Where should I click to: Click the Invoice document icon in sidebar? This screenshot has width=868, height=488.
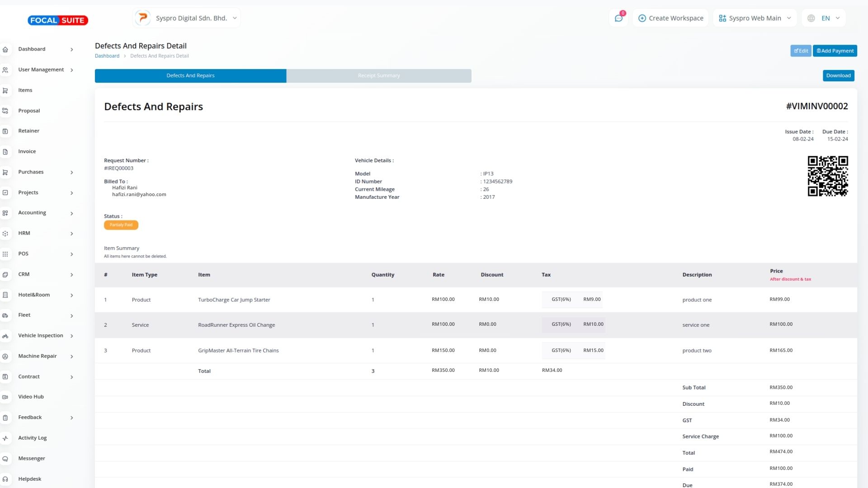point(5,152)
